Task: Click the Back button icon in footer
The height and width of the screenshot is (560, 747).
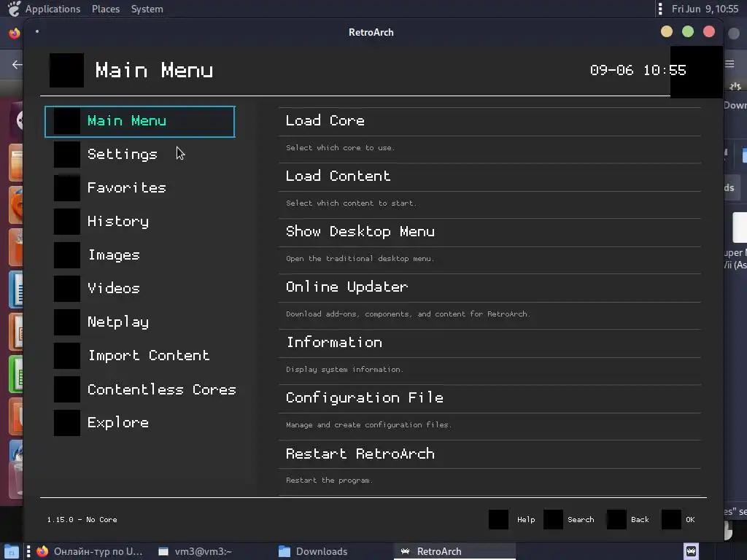Action: coord(616,519)
